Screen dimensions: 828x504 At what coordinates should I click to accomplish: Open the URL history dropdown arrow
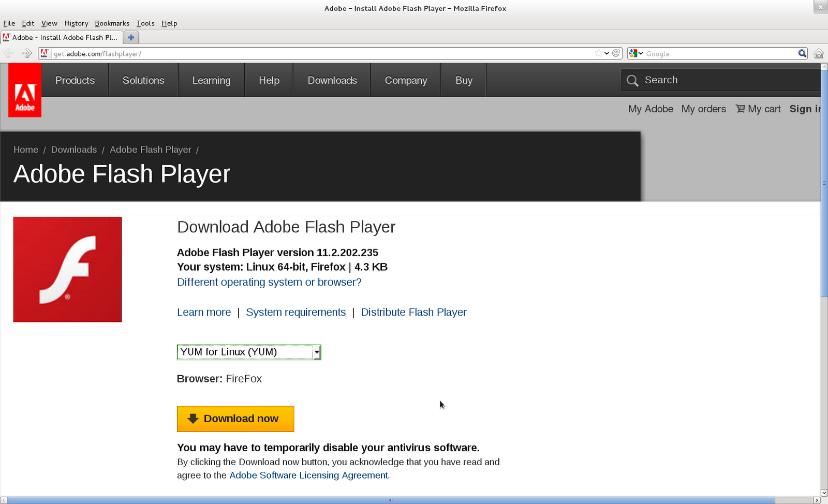(x=607, y=53)
